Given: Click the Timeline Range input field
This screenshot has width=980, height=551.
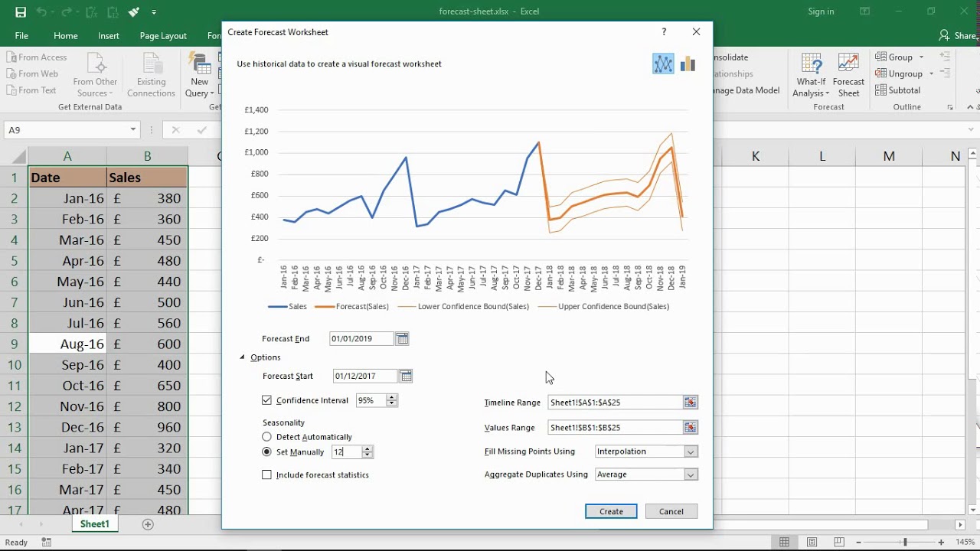Looking at the screenshot, I should (x=616, y=403).
